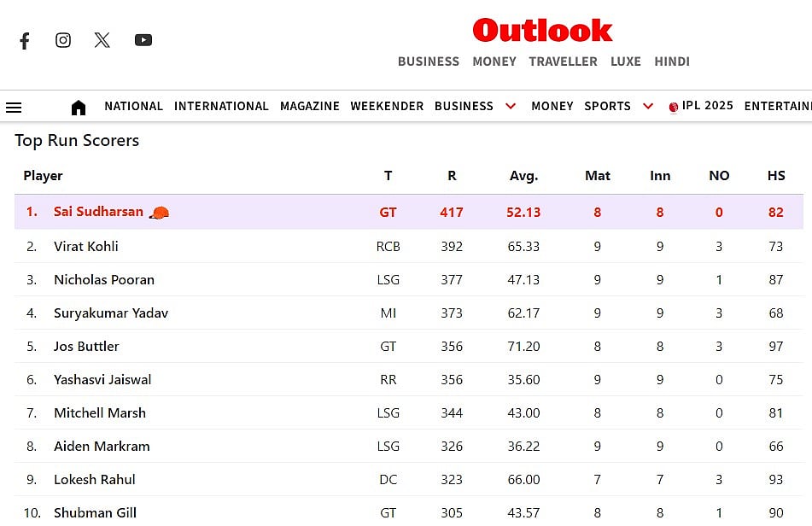The width and height of the screenshot is (812, 526).
Task: Open Sai Sudharsan player link
Action: tap(98, 212)
